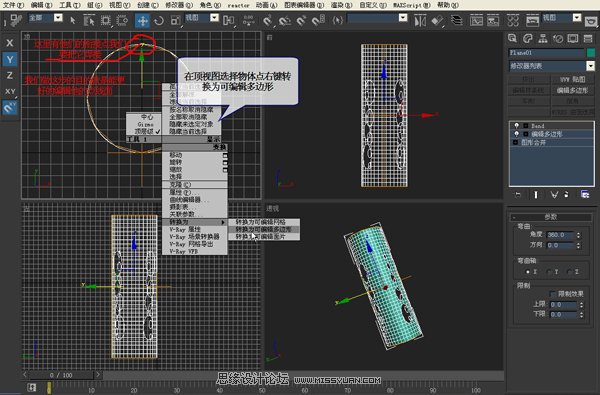The height and width of the screenshot is (395, 600).
Task: Click the UVW Map modifier button
Action: (572, 79)
